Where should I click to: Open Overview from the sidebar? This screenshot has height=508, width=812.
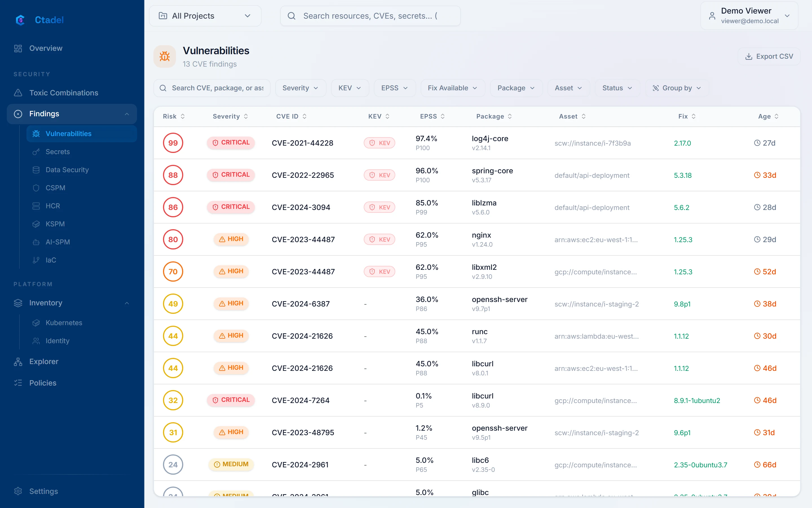coord(72,48)
